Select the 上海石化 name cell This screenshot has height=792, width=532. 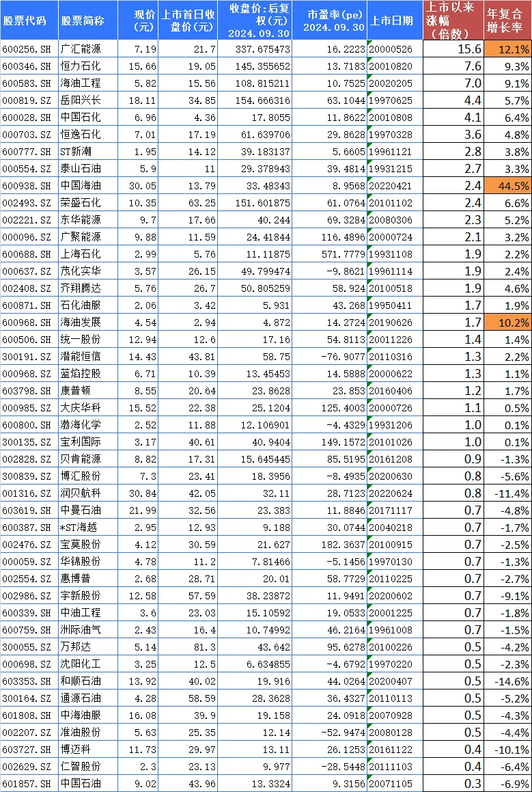[88, 254]
